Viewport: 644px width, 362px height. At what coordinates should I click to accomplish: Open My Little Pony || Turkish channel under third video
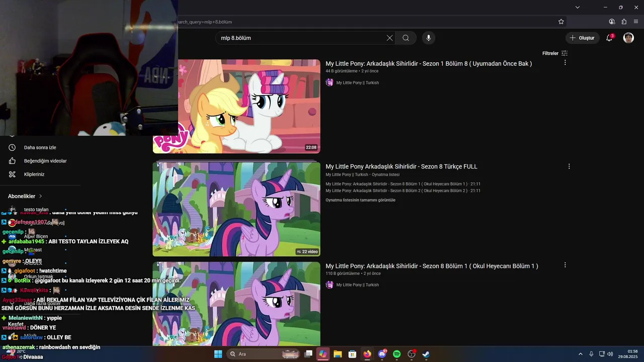[358, 285]
